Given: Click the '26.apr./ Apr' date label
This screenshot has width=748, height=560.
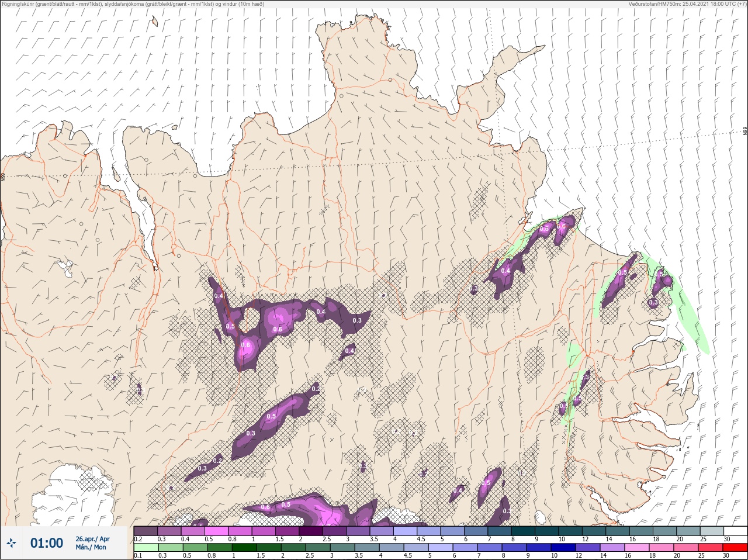Looking at the screenshot, I should click(x=92, y=539).
